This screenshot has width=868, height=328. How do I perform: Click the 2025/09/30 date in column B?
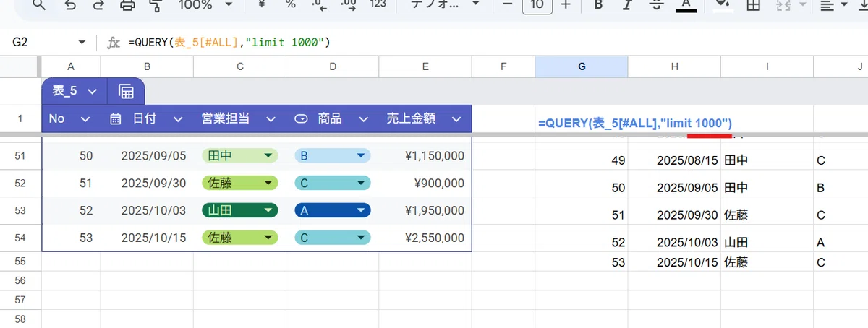point(147,184)
